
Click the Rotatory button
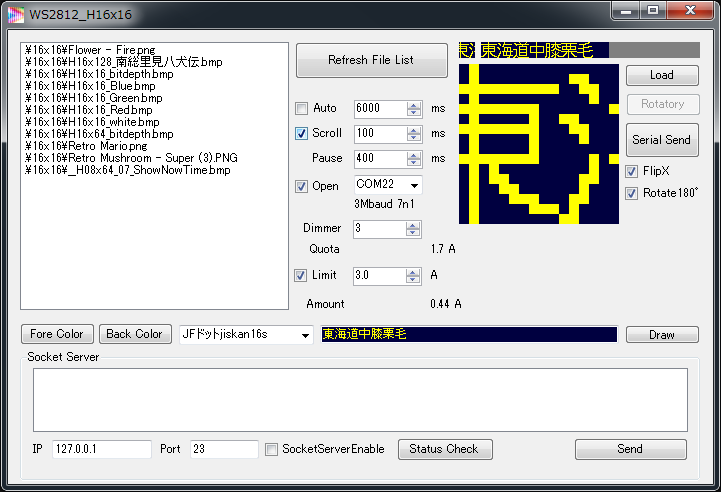[663, 104]
